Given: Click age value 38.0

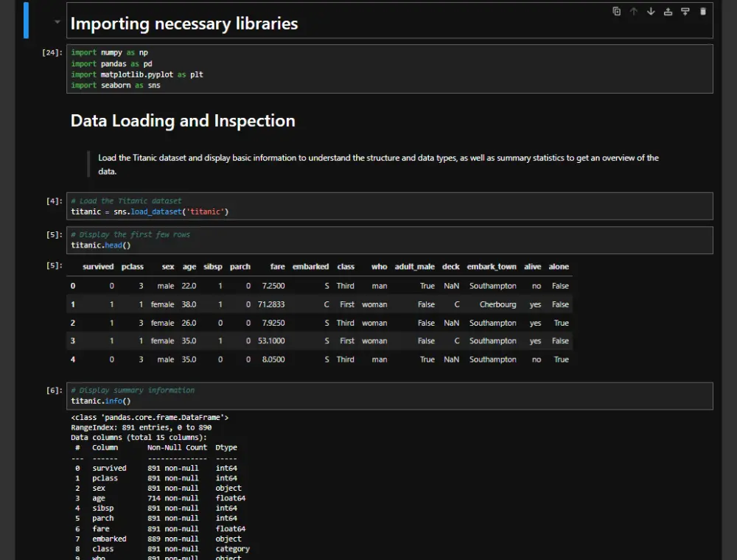Looking at the screenshot, I should coord(189,304).
